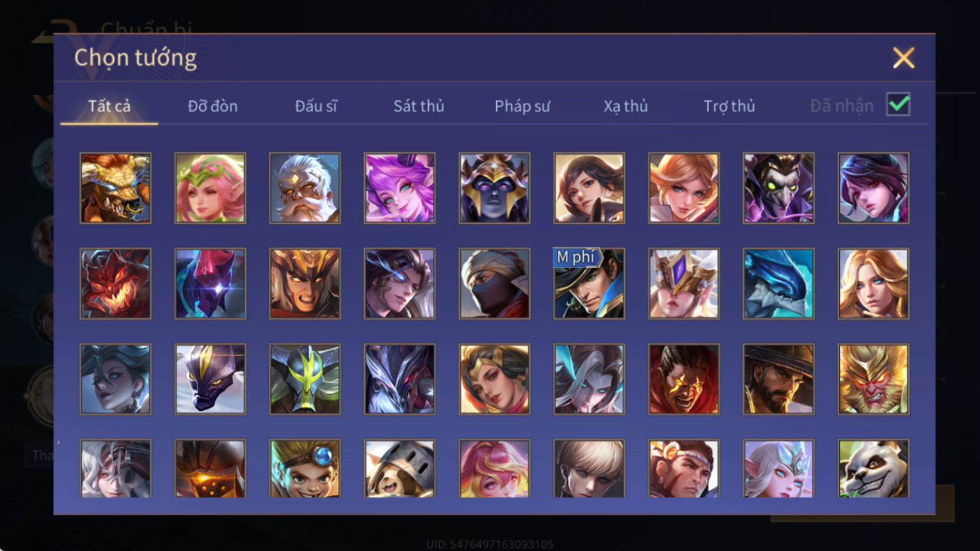
Task: Pick the goggle-wearing boy hero
Action: (x=305, y=468)
